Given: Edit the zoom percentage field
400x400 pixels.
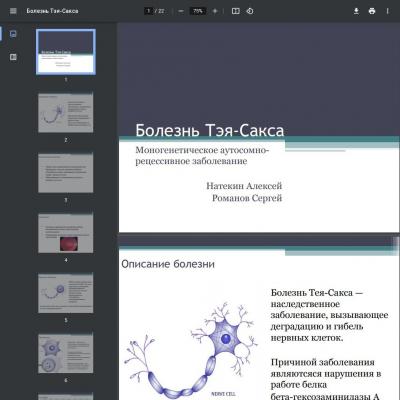Looking at the screenshot, I should pyautogui.click(x=198, y=11).
